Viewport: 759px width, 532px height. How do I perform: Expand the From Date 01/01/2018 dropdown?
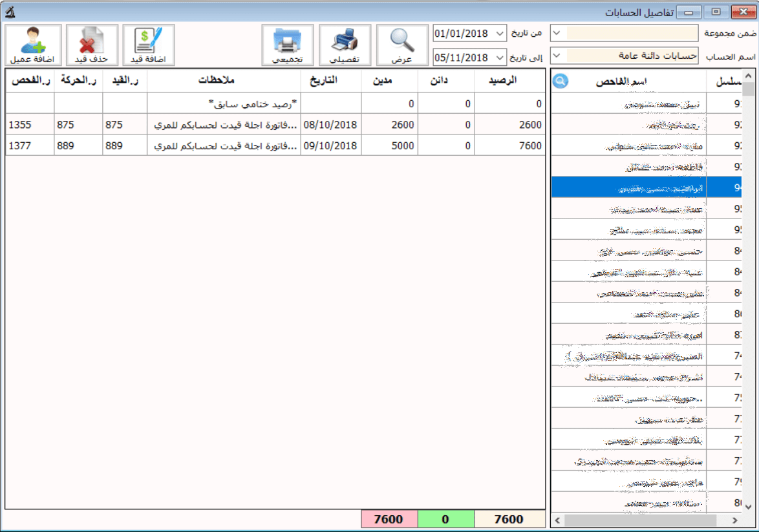tap(500, 33)
